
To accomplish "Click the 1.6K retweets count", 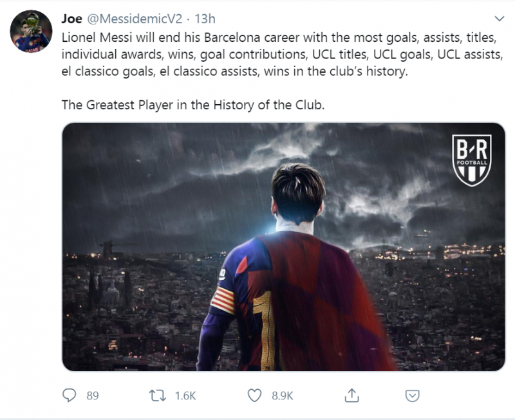I will click(185, 396).
